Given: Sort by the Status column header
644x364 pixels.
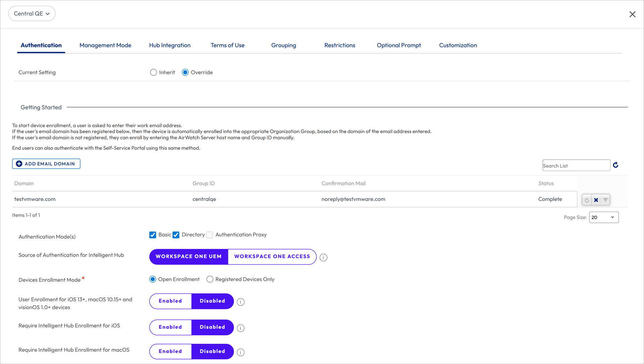Looking at the screenshot, I should [x=546, y=183].
